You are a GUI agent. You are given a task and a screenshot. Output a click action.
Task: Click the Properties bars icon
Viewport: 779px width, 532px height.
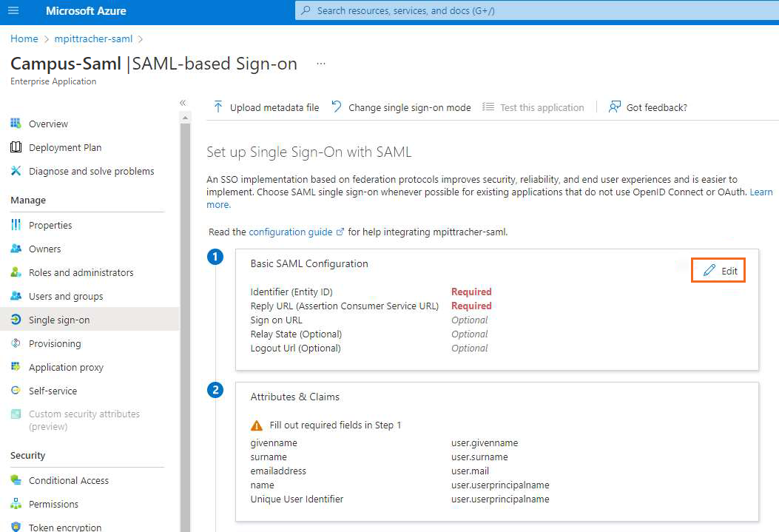pyautogui.click(x=16, y=225)
